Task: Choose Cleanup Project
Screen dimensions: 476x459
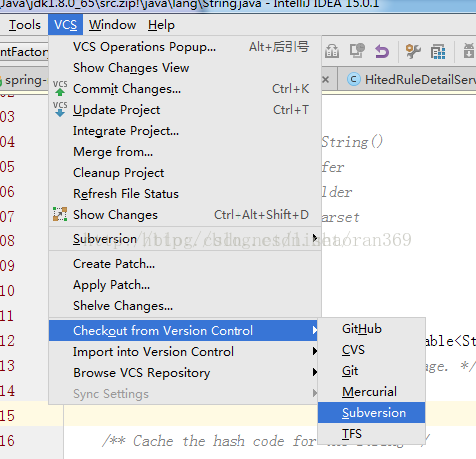Action: pyautogui.click(x=185, y=173)
